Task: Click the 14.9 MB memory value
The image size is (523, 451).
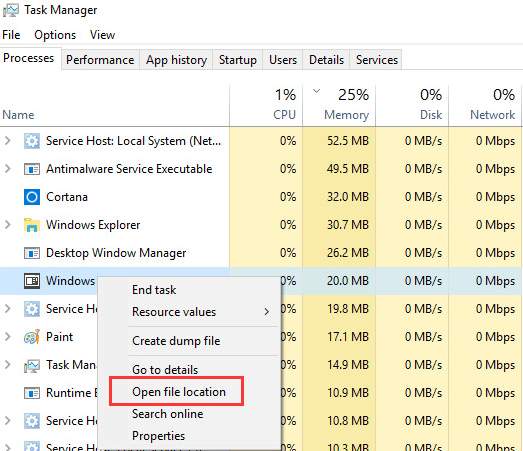Action: click(348, 365)
